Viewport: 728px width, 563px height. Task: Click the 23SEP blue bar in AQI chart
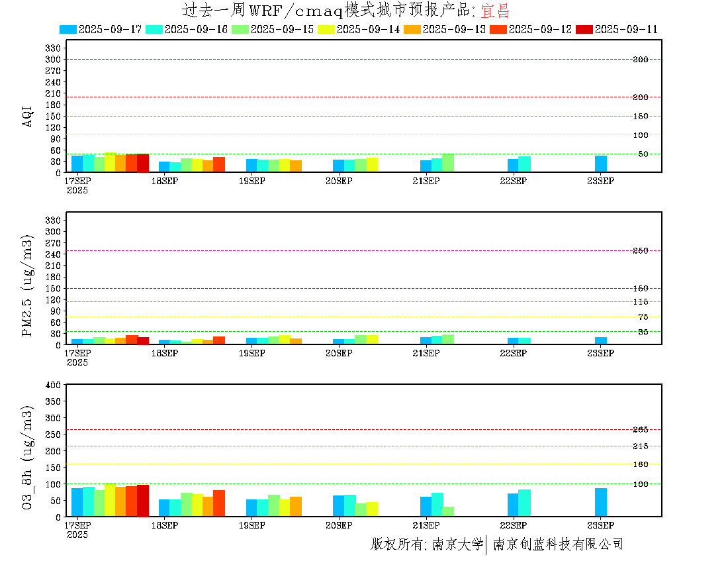[601, 164]
